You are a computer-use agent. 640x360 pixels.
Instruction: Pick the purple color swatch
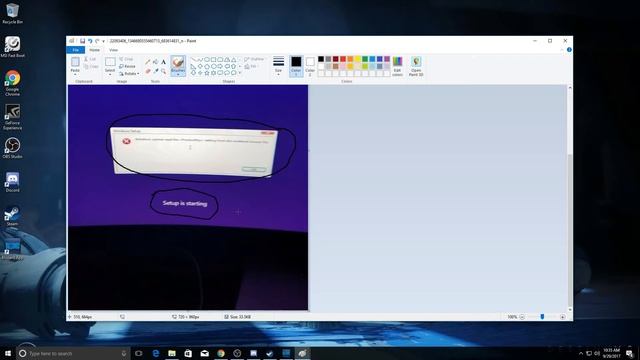click(x=387, y=59)
